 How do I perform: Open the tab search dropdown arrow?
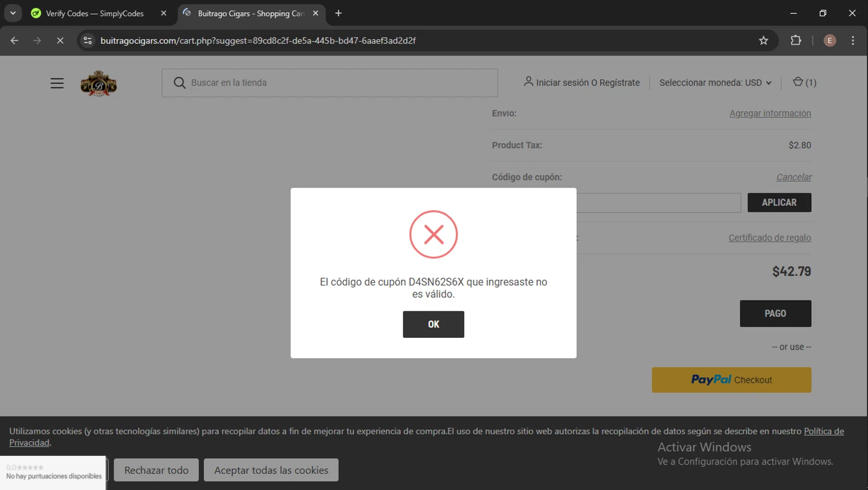(13, 13)
